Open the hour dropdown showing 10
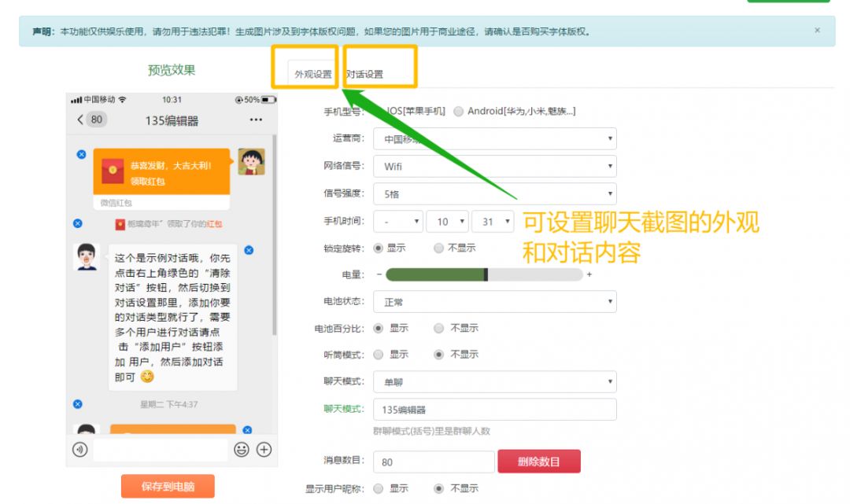850x504 pixels. click(x=447, y=222)
